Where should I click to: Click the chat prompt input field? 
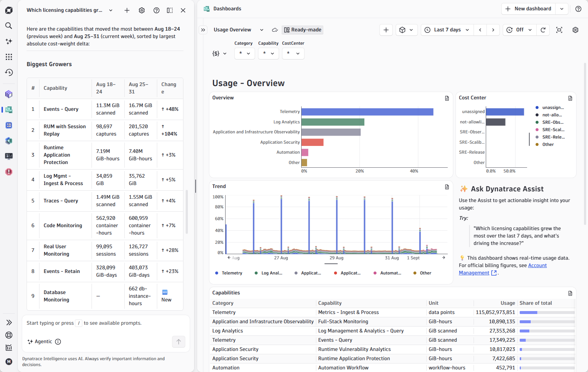click(106, 323)
